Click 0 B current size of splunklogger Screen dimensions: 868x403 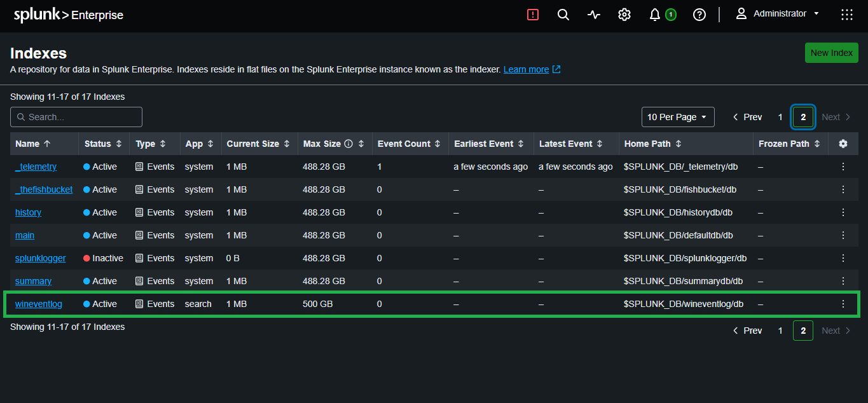coord(233,258)
